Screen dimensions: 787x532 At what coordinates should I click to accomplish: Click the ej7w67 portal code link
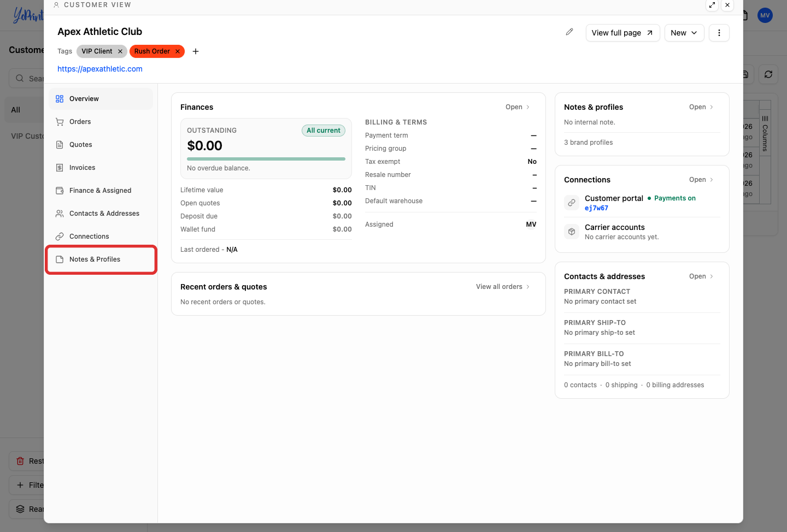pos(596,208)
